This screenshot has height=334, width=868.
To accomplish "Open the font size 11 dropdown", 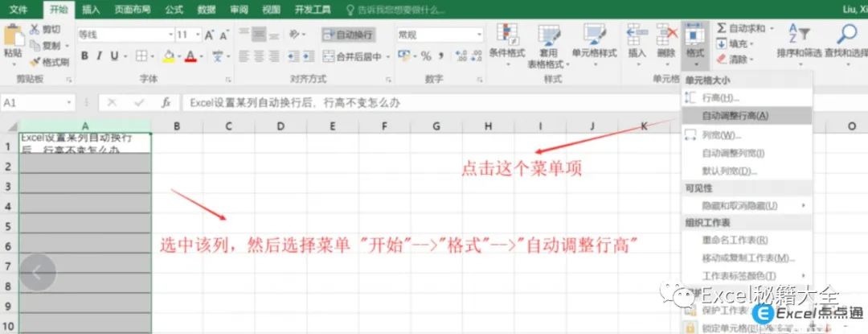I will coord(198,35).
